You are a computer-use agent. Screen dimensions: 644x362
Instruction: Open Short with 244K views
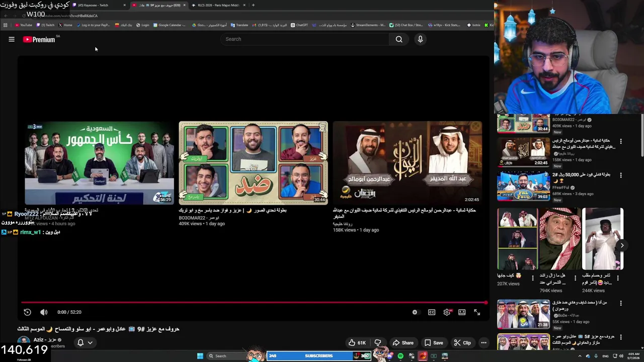coord(603,239)
